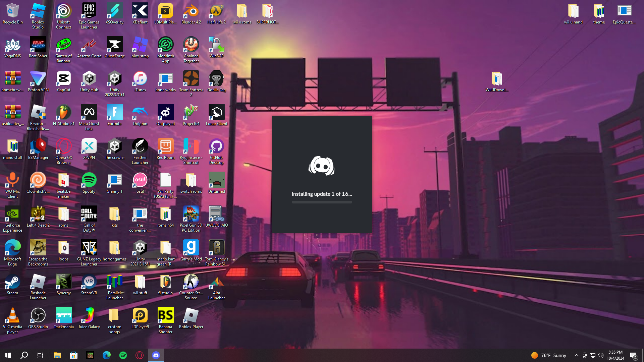This screenshot has width=644, height=362.
Task: Click the Show desktop strip after notifications
Action: 643,355
